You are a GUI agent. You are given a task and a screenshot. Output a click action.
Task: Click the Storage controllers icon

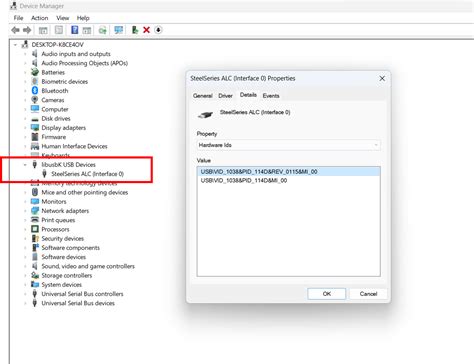pos(35,275)
